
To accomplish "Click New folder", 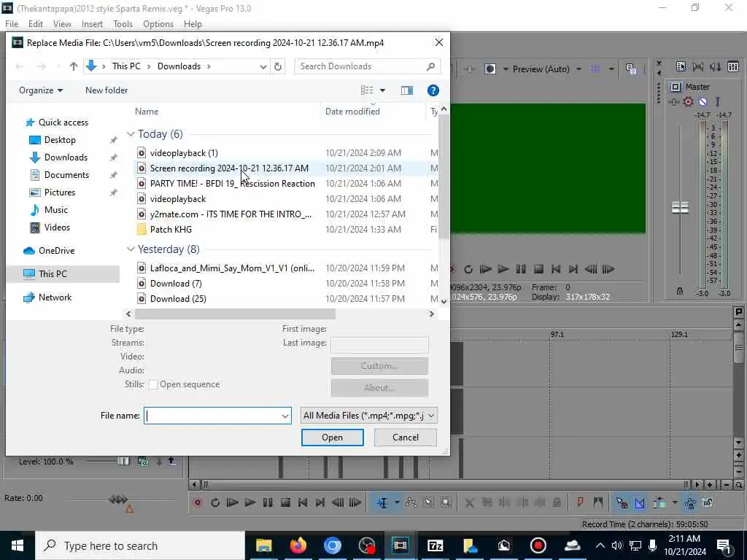I will tap(107, 90).
